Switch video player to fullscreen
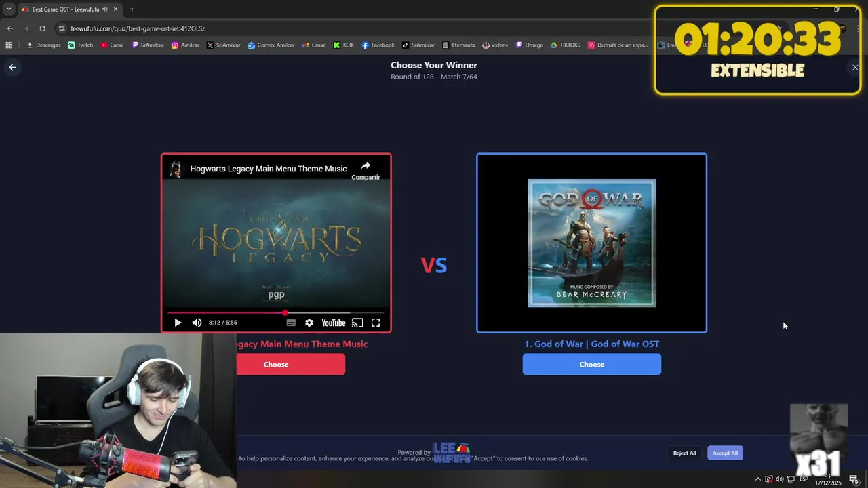The width and height of the screenshot is (868, 488). [x=376, y=323]
